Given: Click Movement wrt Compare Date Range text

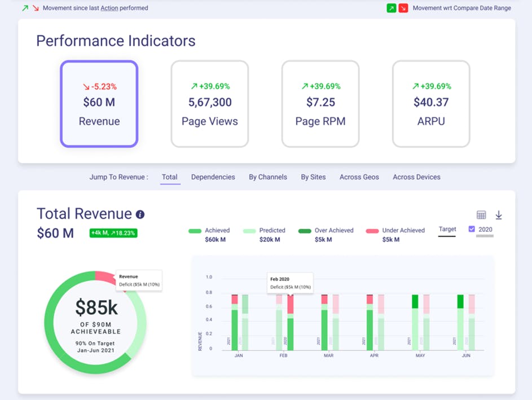Looking at the screenshot, I should (x=462, y=8).
